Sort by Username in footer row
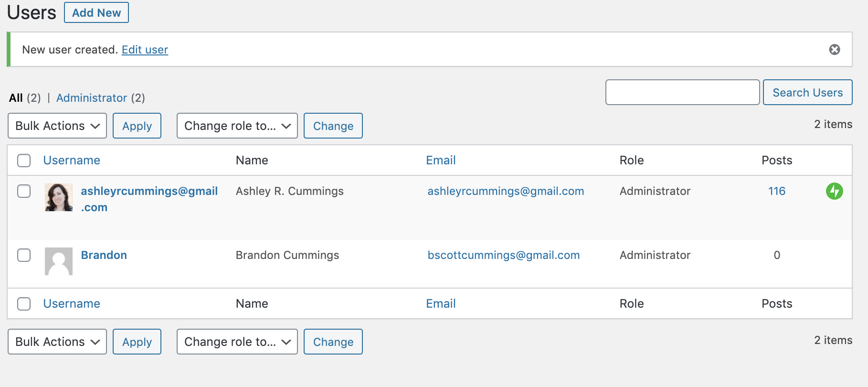Image resolution: width=868 pixels, height=387 pixels. coord(72,304)
